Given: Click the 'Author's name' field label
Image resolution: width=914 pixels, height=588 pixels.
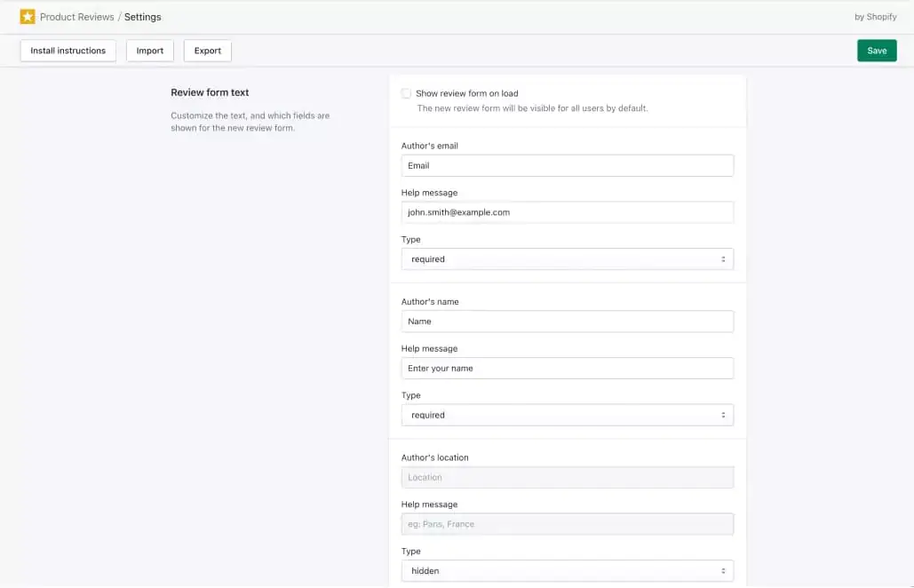Looking at the screenshot, I should coord(430,301).
